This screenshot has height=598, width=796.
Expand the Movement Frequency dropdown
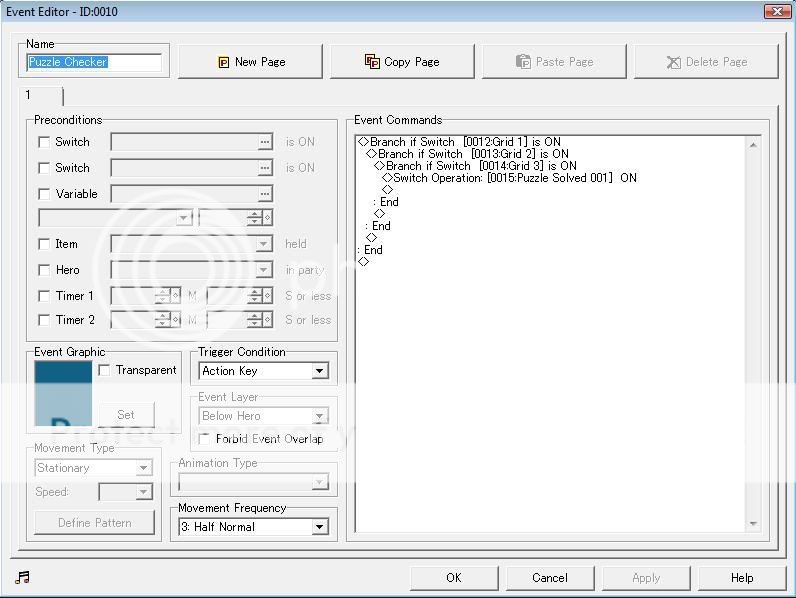pos(319,527)
